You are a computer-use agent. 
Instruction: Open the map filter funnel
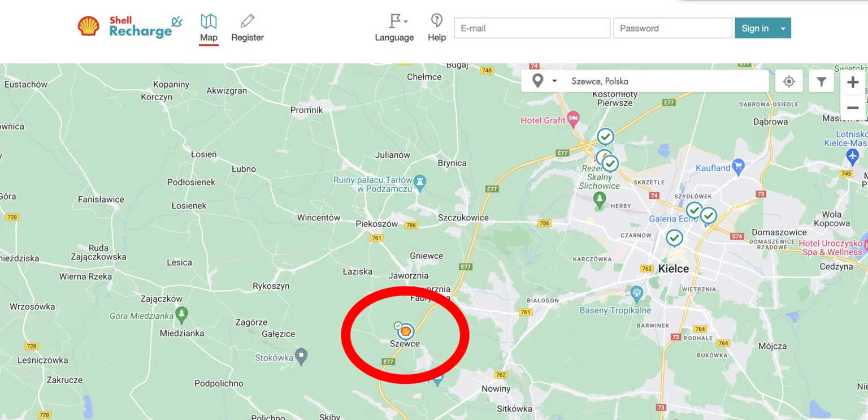coord(822,81)
